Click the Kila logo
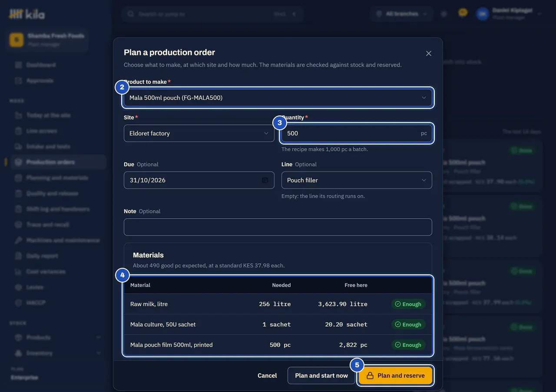556x392 pixels. tap(27, 14)
